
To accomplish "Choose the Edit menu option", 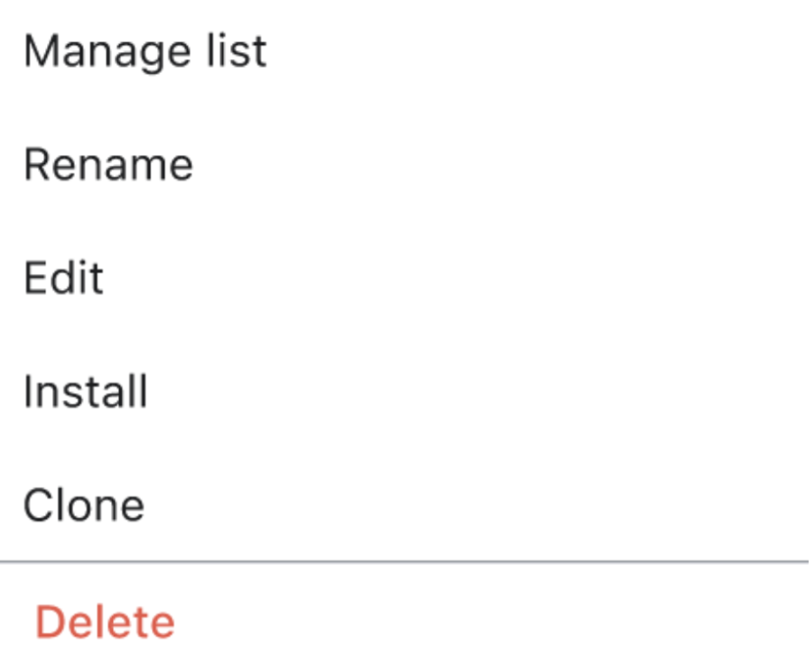I will click(x=64, y=279).
